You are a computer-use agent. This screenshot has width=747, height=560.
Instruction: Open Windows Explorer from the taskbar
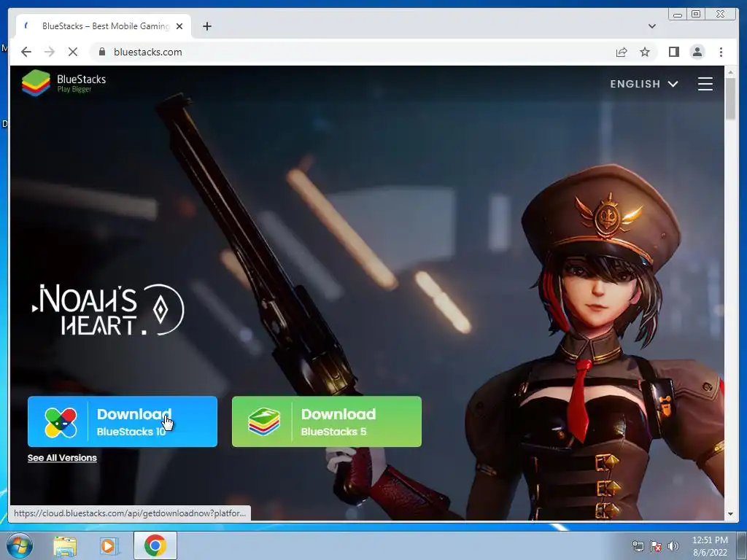point(65,545)
